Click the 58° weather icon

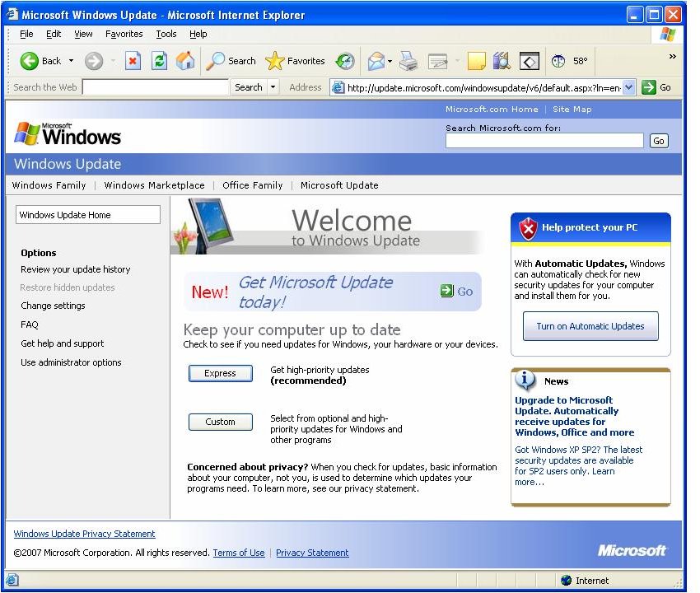click(x=558, y=61)
